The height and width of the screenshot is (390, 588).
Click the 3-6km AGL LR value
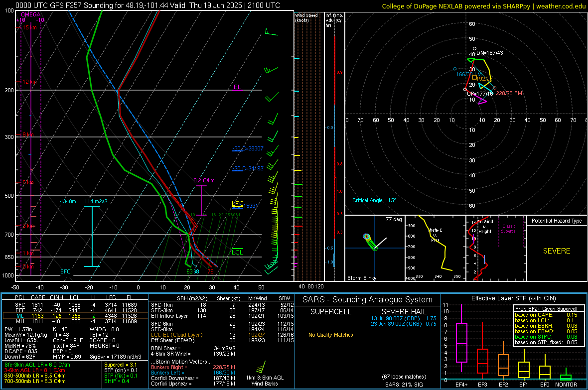pyautogui.click(x=35, y=370)
